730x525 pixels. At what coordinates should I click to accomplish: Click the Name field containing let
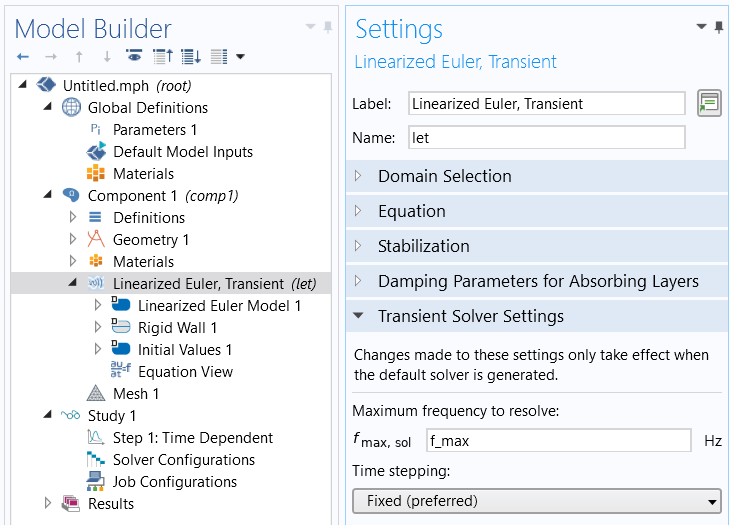pos(546,138)
